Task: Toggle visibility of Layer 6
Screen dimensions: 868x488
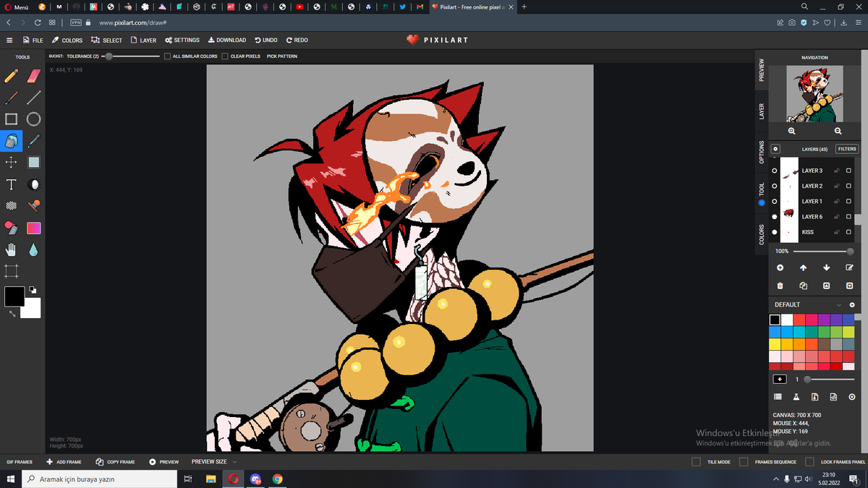Action: pyautogui.click(x=775, y=217)
